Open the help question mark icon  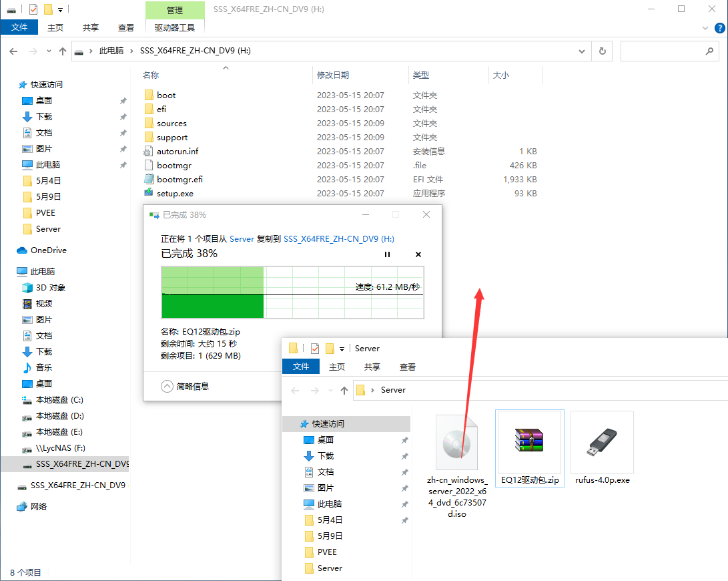(x=720, y=27)
